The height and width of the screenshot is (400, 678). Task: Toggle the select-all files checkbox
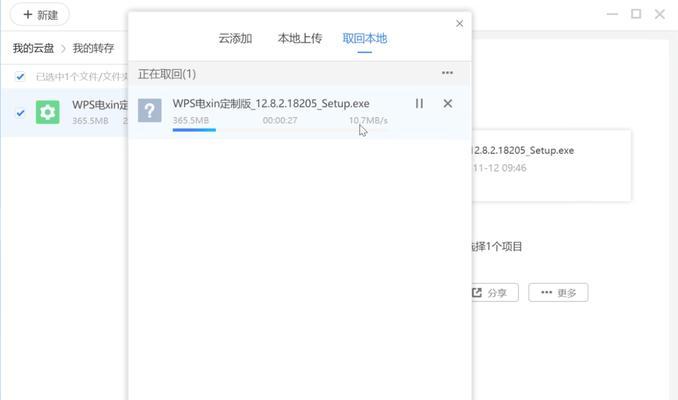pos(20,77)
